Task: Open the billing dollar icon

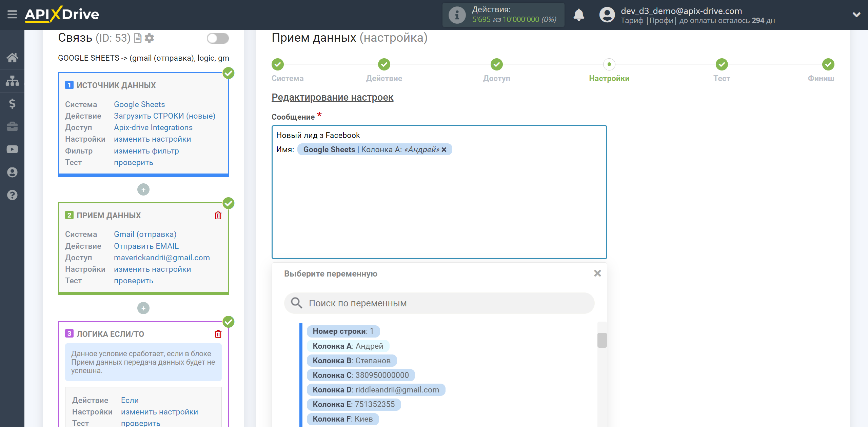Action: [x=12, y=103]
